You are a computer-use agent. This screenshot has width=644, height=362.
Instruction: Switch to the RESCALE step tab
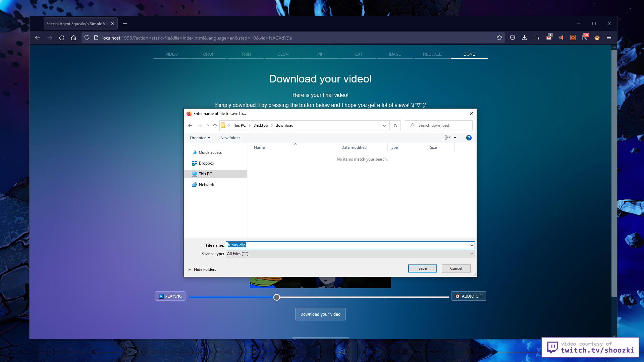pyautogui.click(x=432, y=54)
